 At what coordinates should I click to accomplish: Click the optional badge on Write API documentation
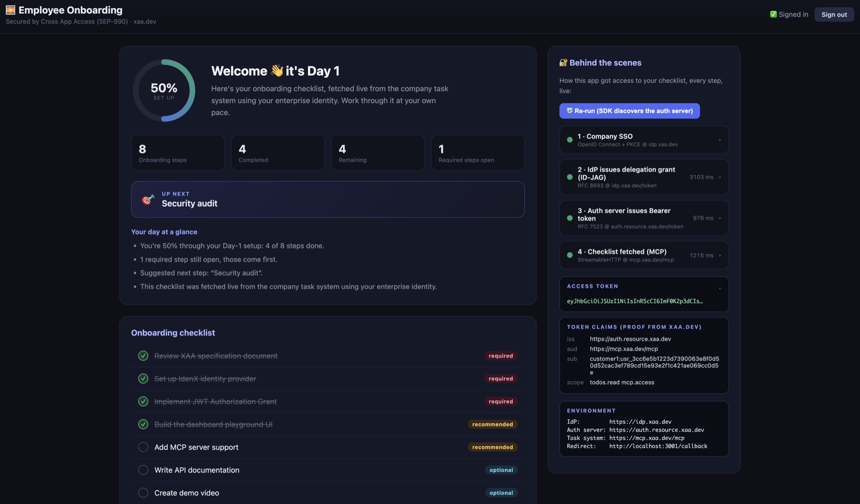tap(501, 471)
